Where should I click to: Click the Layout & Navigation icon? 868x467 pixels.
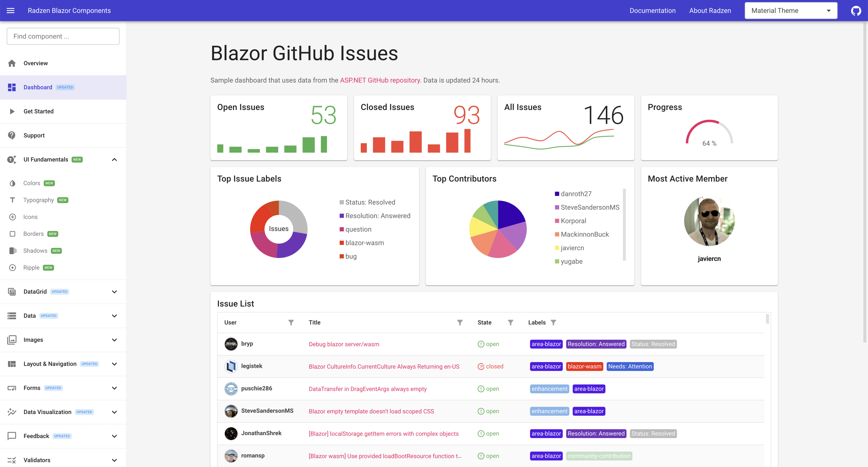pyautogui.click(x=12, y=364)
